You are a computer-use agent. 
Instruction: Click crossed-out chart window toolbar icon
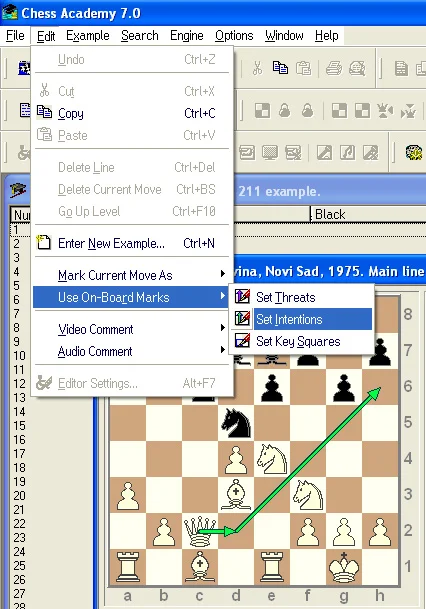293,153
